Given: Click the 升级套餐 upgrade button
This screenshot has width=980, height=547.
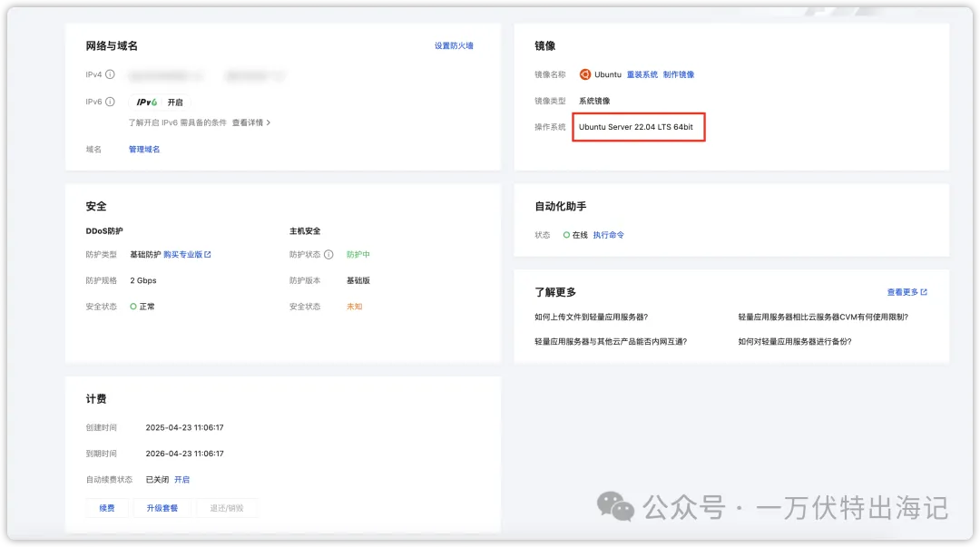Looking at the screenshot, I should pos(162,508).
